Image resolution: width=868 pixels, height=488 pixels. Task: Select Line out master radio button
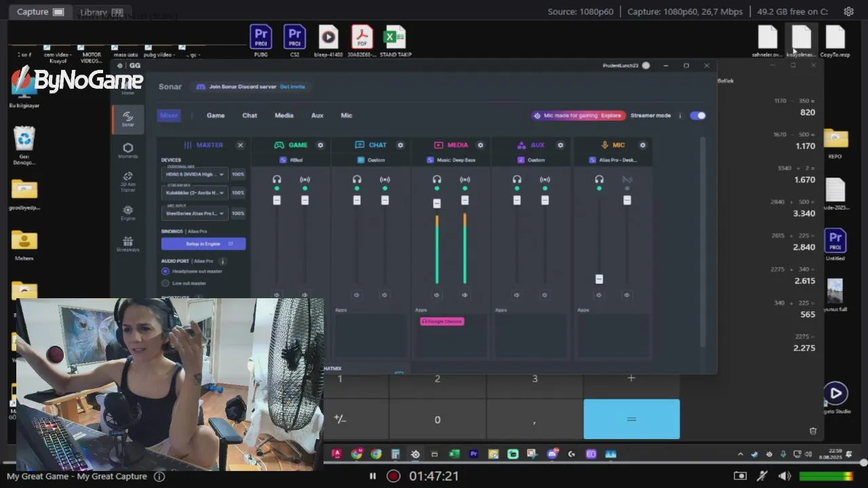coord(165,283)
